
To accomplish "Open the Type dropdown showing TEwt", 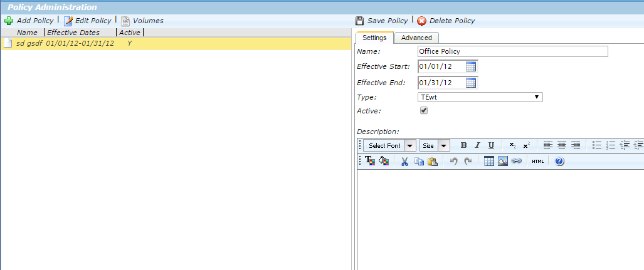I will click(x=480, y=97).
